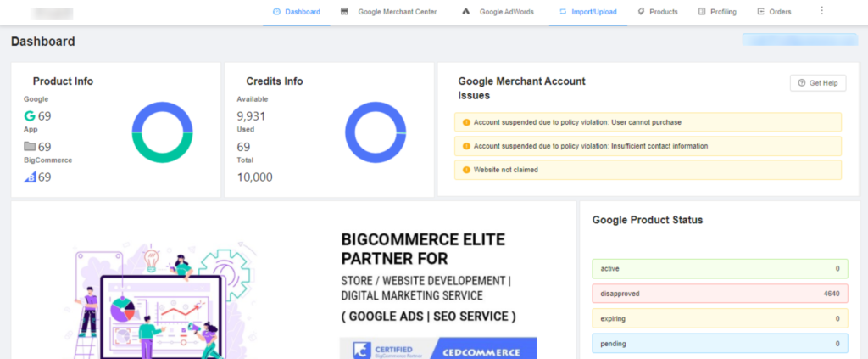Viewport: 868px width, 359px height.
Task: Click warning icon for Insufficient contact information
Action: pos(466,146)
